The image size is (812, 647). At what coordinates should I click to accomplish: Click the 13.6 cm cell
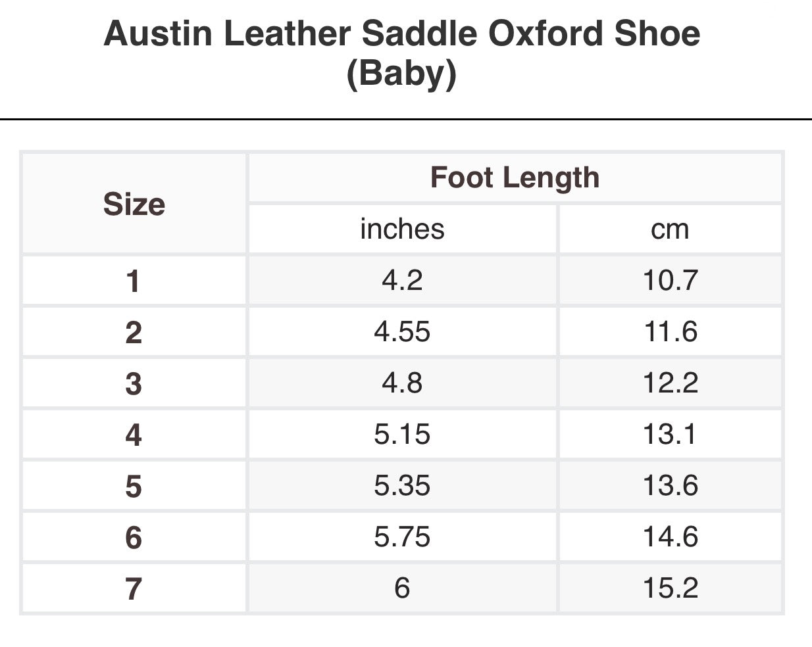(x=670, y=485)
